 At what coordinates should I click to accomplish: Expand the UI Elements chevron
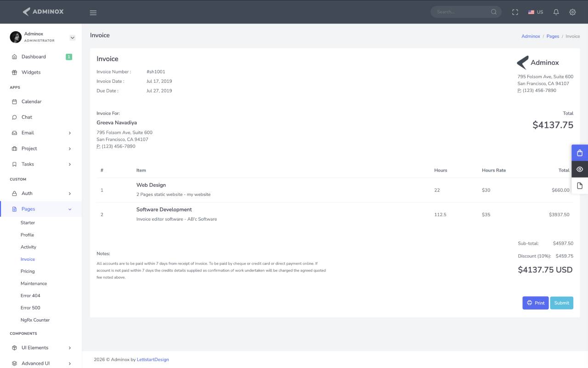point(70,348)
